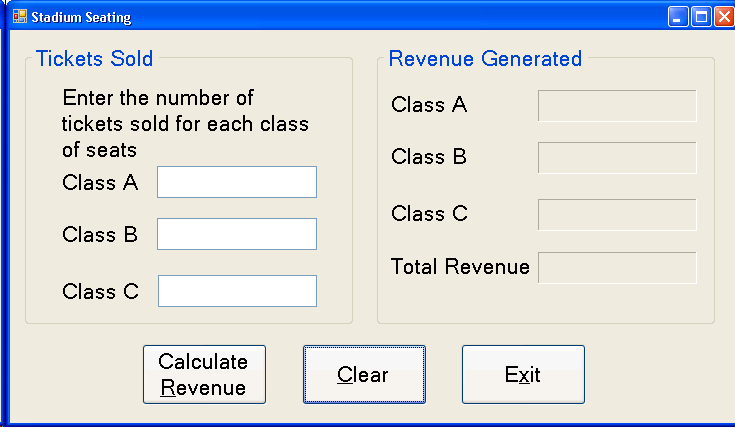Focus the Class B tickets sold field
The height and width of the screenshot is (427, 735).
pos(237,234)
